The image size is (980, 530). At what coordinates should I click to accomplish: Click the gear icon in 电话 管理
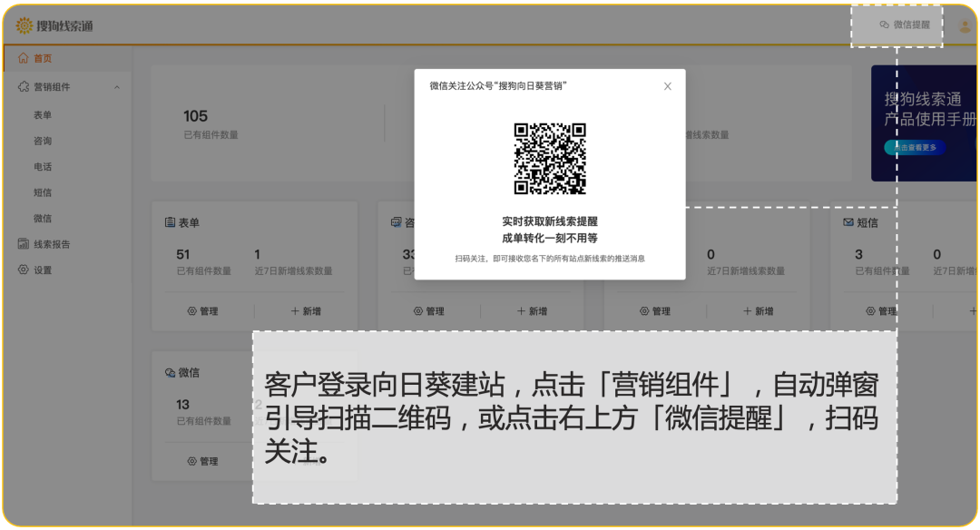(x=644, y=311)
